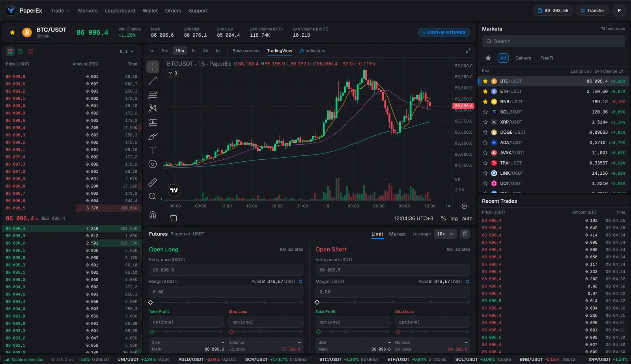Adjust Open Long Take Profit slider
Image resolution: width=631 pixels, height=364 pixels.
pos(152,332)
